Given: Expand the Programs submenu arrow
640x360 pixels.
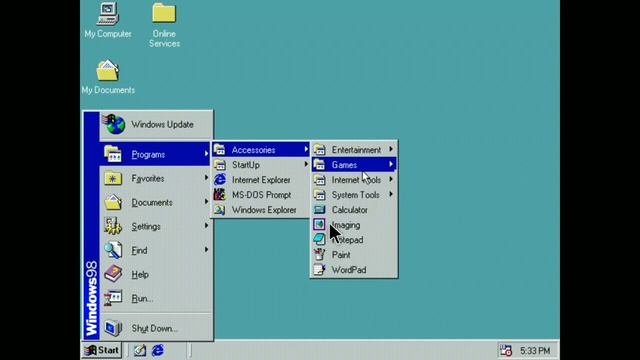Looking at the screenshot, I should pyautogui.click(x=207, y=154).
